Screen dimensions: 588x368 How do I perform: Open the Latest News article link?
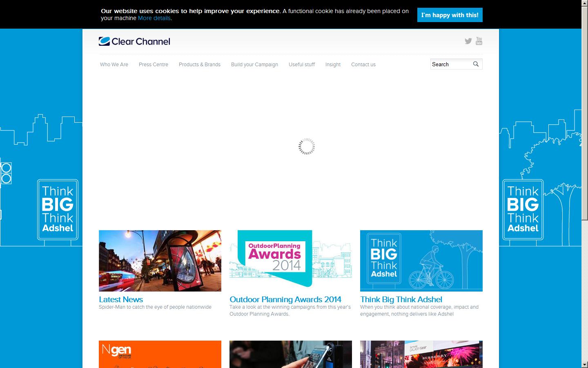[121, 299]
